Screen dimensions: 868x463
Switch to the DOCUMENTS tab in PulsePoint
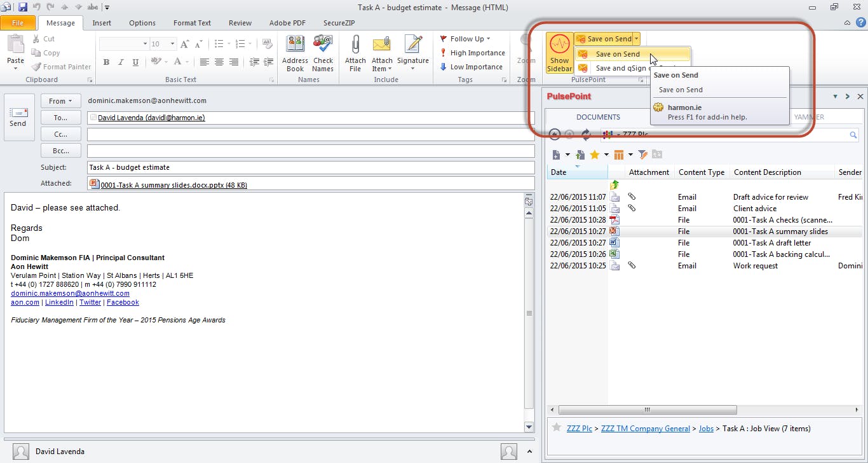598,117
